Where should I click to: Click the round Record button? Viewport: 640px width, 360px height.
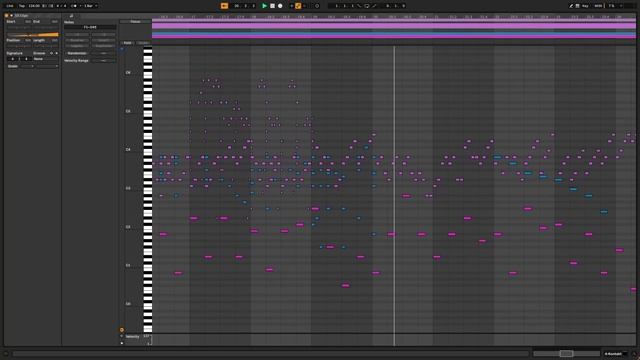click(x=280, y=6)
